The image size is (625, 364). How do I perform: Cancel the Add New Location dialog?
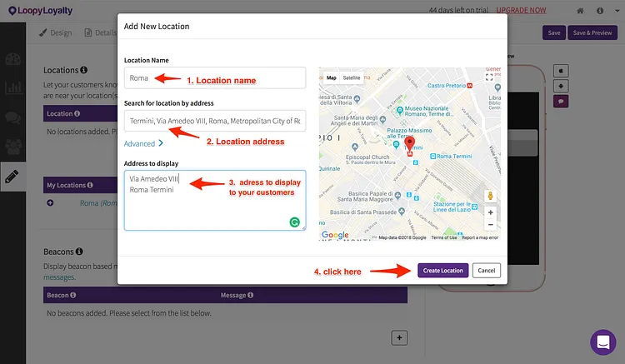tap(487, 271)
